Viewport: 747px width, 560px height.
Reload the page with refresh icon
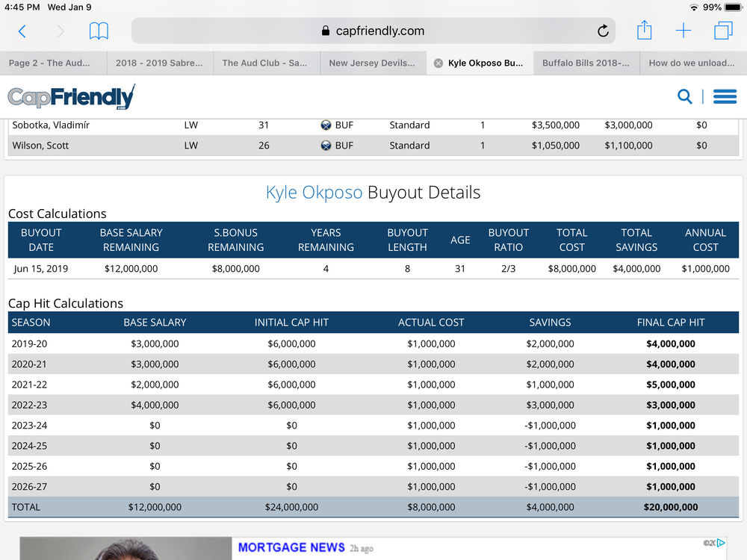point(603,31)
